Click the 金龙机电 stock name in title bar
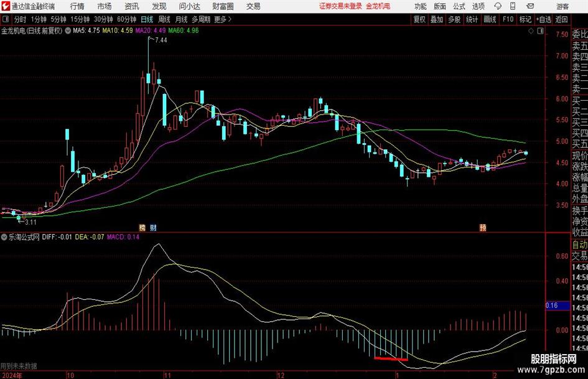The width and height of the screenshot is (588, 379). pyautogui.click(x=378, y=6)
